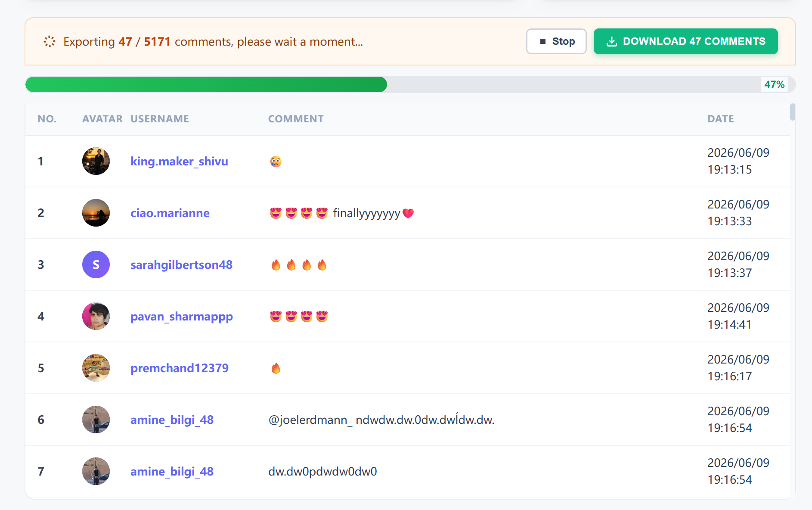Click the red heart emoji after finallyyyyyyy
This screenshot has width=812, height=510.
tap(408, 213)
